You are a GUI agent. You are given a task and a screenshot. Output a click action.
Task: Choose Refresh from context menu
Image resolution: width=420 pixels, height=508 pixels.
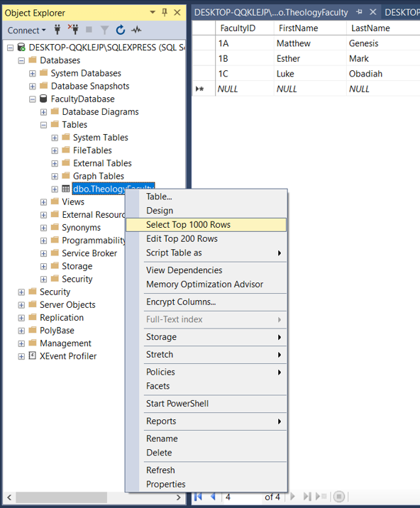tap(206, 470)
